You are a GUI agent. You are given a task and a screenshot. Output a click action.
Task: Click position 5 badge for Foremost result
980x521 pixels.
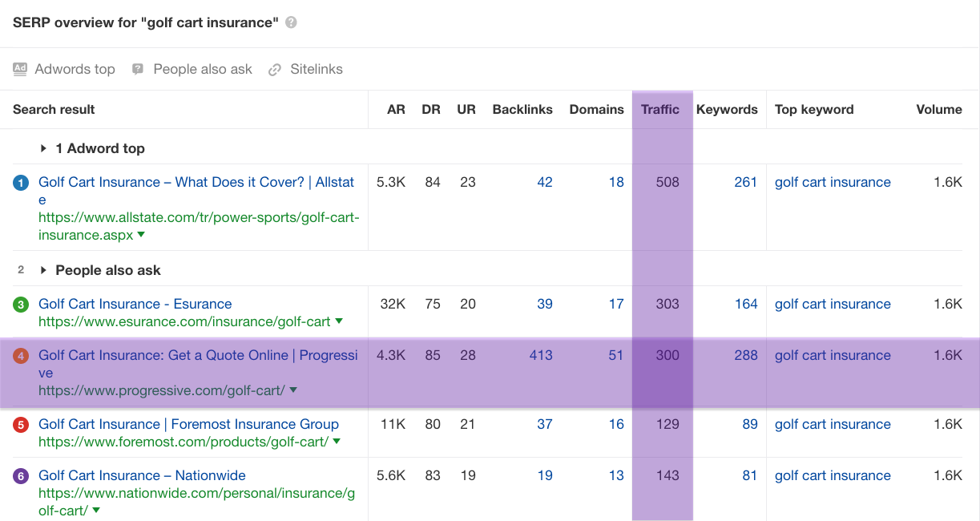pyautogui.click(x=21, y=425)
